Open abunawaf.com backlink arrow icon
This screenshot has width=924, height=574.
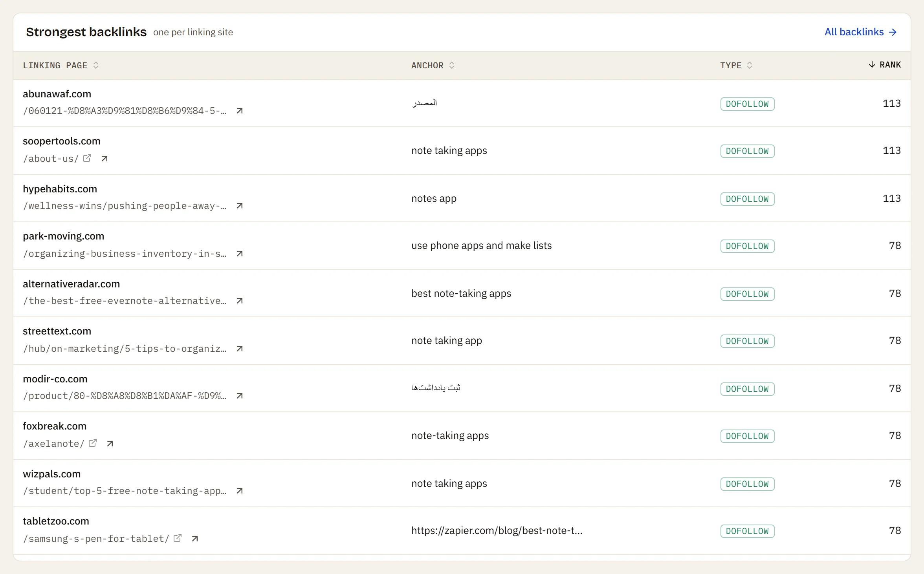[x=240, y=111]
